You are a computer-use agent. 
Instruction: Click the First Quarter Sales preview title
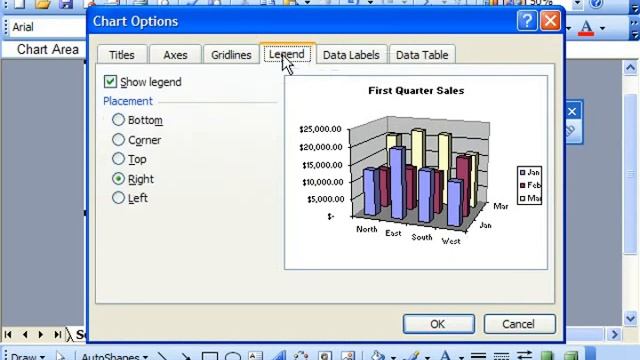416,91
